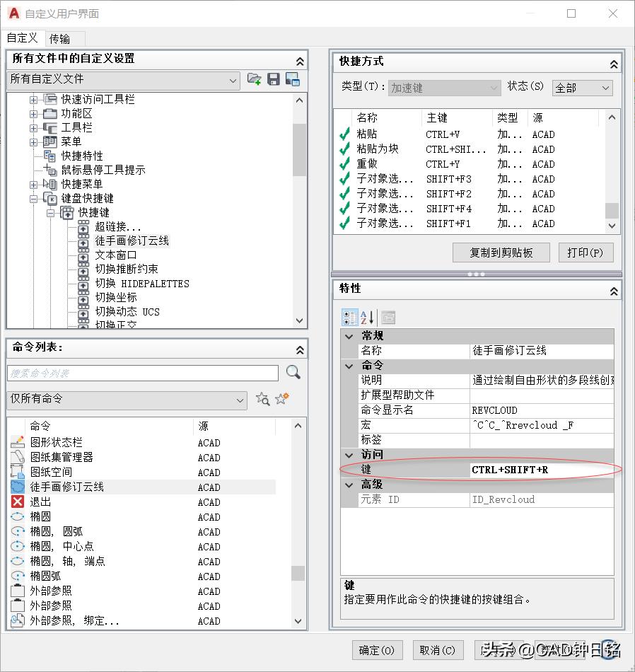Select the 自定义 tab

point(23,38)
